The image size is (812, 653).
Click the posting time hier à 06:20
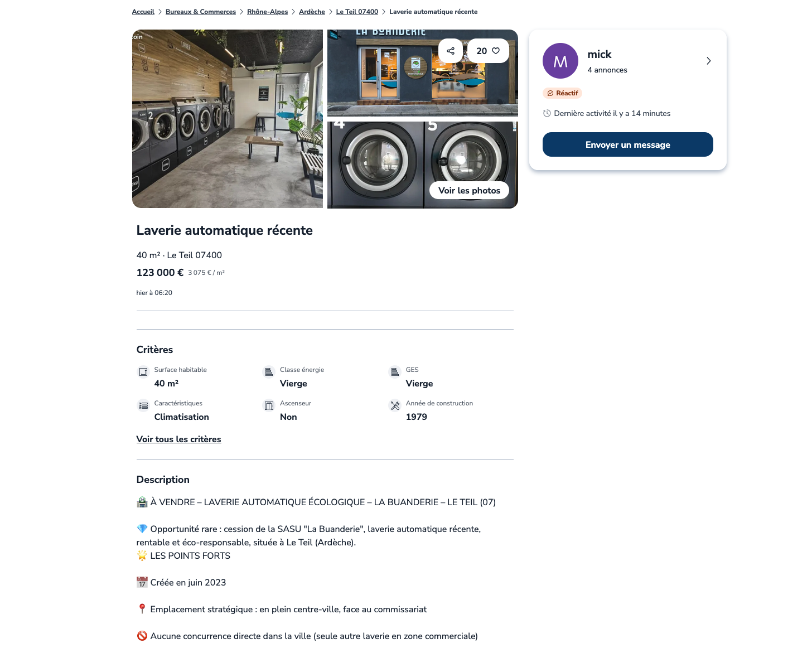click(154, 293)
